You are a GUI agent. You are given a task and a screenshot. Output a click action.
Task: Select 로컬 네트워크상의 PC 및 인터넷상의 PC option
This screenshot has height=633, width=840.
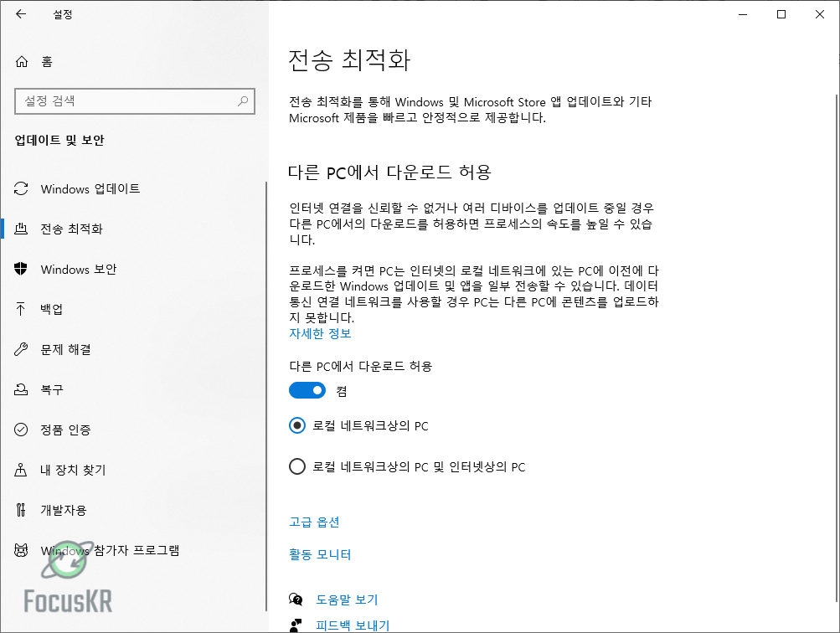pos(297,466)
